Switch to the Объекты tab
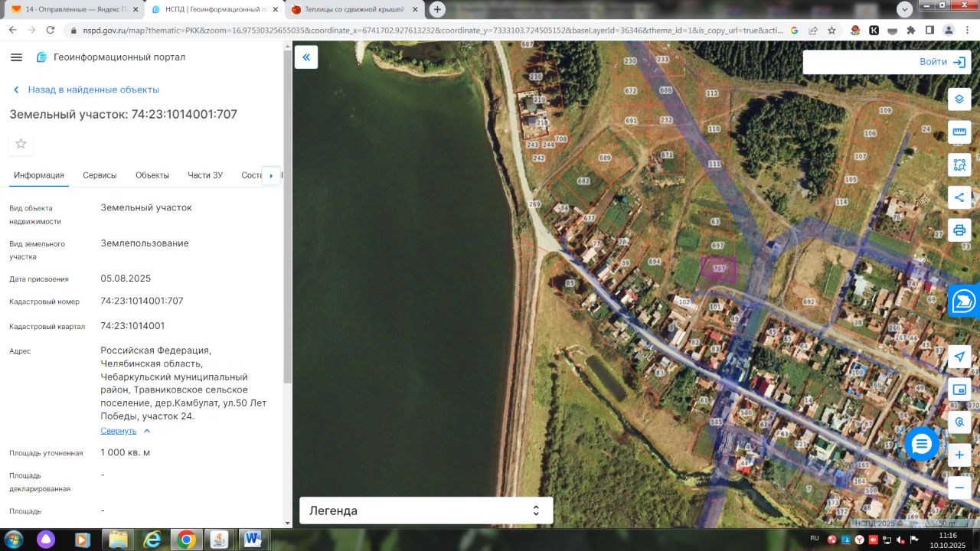The width and height of the screenshot is (980, 551). 152,175
